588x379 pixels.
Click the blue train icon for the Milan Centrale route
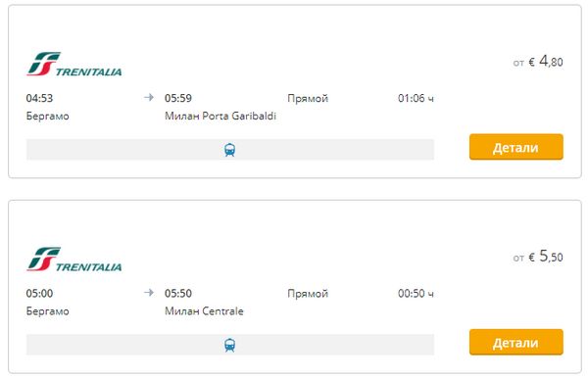pos(230,346)
